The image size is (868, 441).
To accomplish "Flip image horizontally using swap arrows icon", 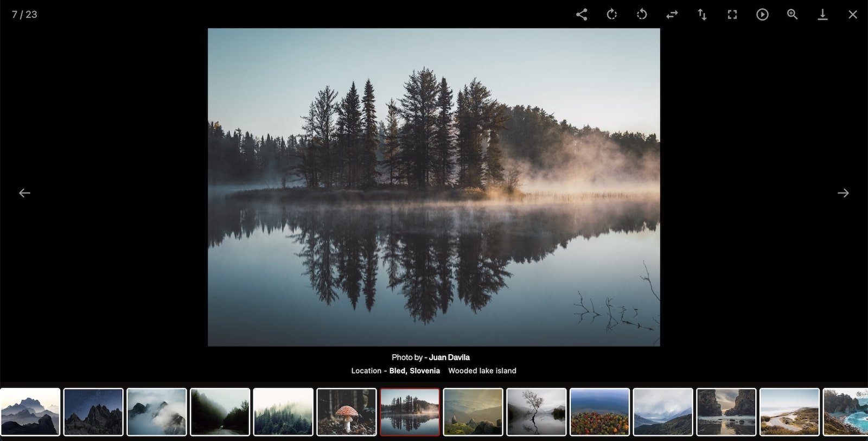I will (x=672, y=15).
